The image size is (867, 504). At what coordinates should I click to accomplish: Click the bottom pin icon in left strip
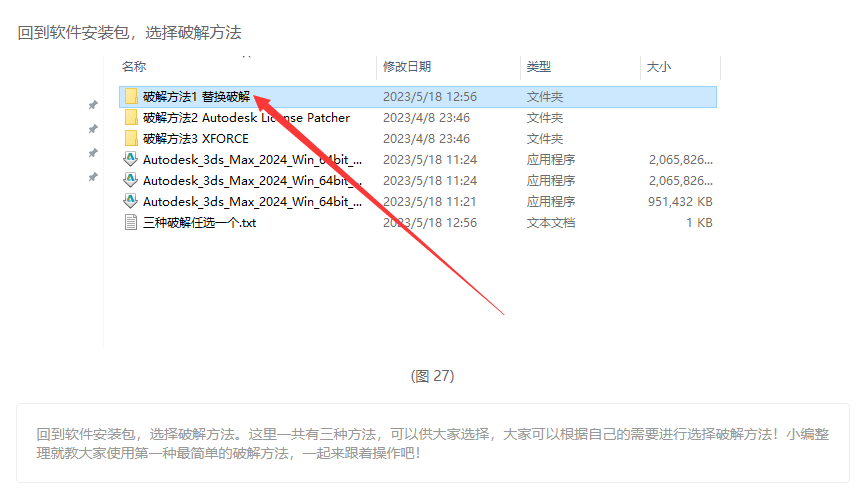coord(93,177)
